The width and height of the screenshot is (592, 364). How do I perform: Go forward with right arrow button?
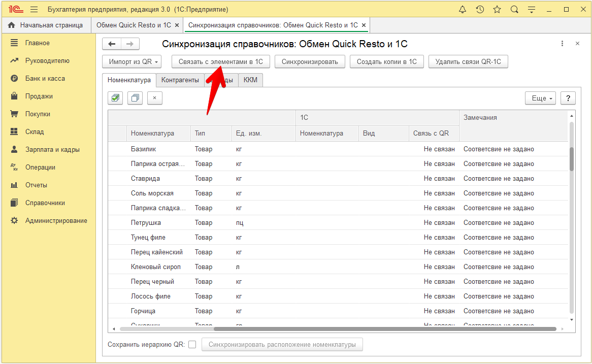(130, 44)
